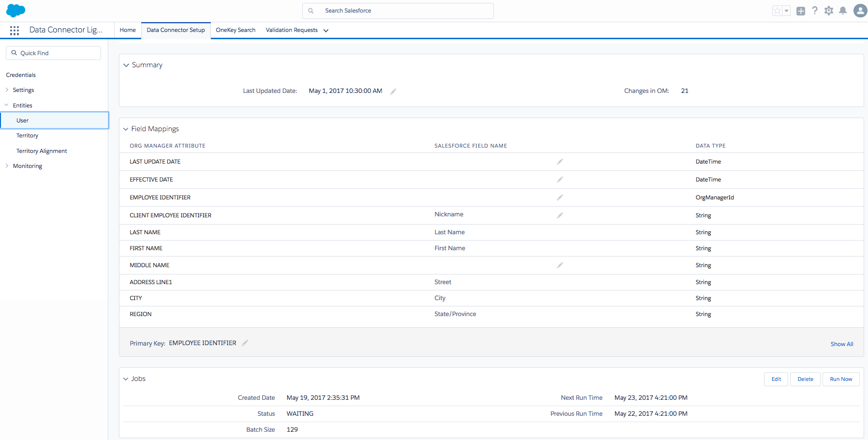Expand the Monitoring tree node
The image size is (868, 440).
point(7,166)
